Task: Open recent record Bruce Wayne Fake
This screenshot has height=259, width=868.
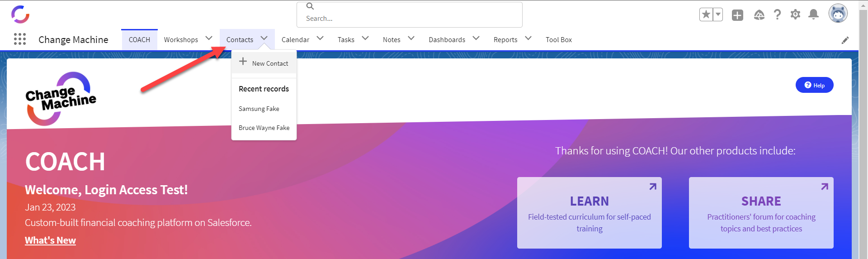Action: (x=264, y=128)
